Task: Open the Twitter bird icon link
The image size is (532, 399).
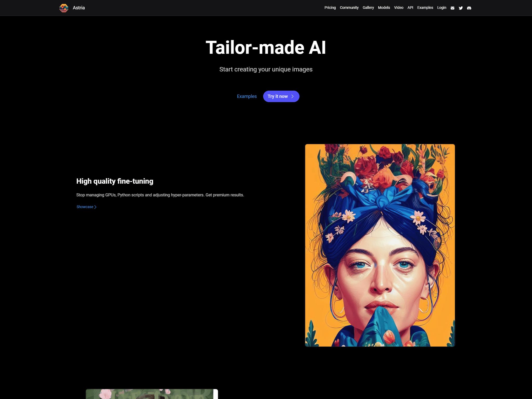Action: pyautogui.click(x=461, y=8)
